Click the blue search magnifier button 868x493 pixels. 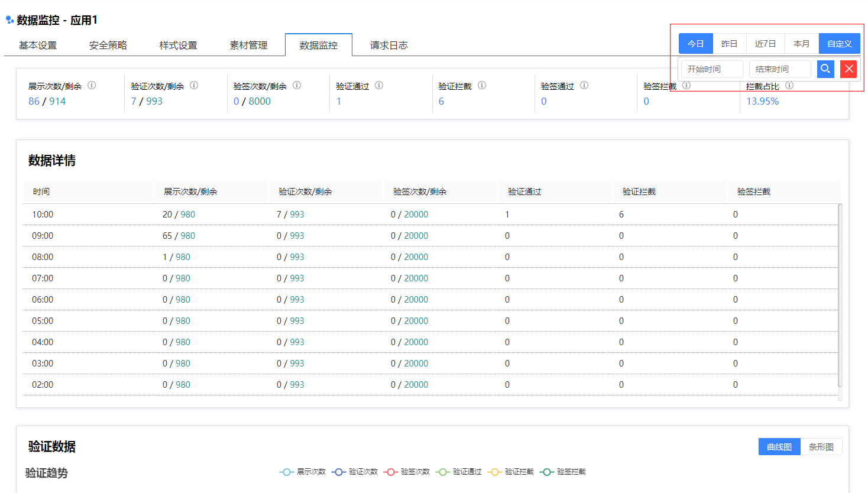click(825, 69)
